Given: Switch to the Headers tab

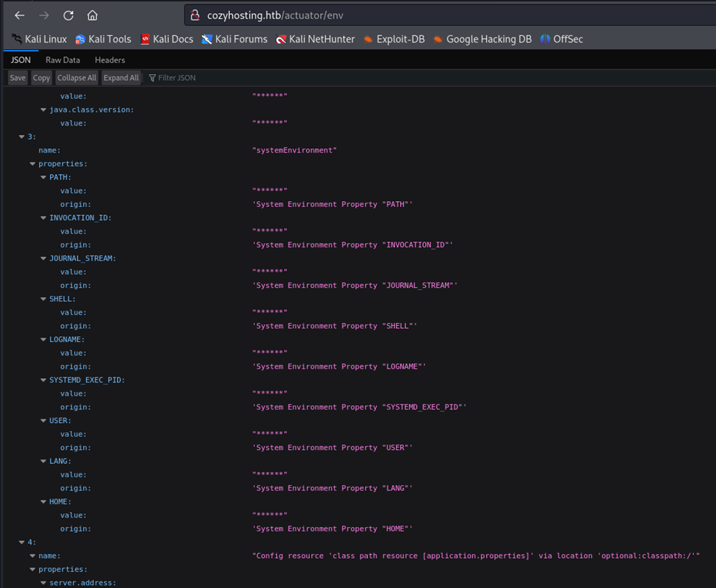Looking at the screenshot, I should click(x=109, y=59).
